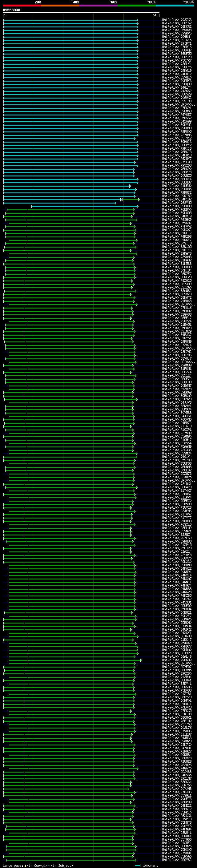Viewport: 197px width, 868px height.
Task: Click the green alignment bar for UniRef100_Q0A6U0
Action: point(75,660)
